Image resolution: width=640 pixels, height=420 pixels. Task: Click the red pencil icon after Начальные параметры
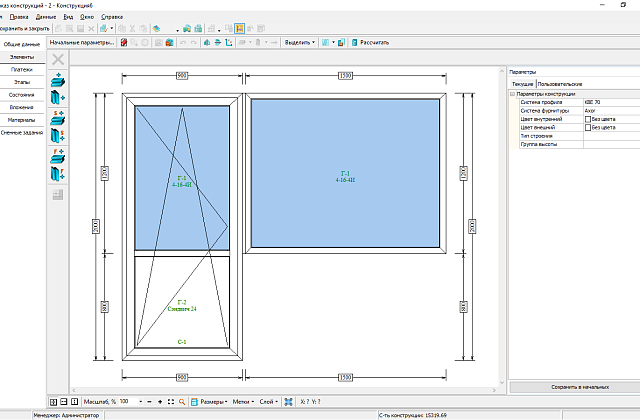point(124,42)
